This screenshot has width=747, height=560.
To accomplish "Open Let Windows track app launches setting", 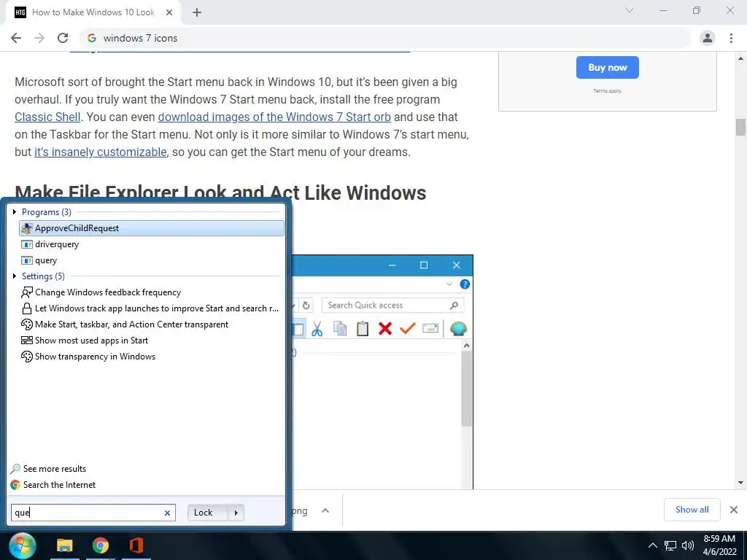I will [x=152, y=308].
